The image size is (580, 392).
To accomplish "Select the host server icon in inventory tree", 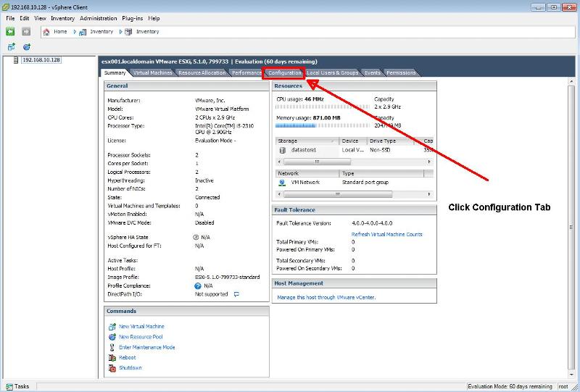I will pyautogui.click(x=15, y=60).
